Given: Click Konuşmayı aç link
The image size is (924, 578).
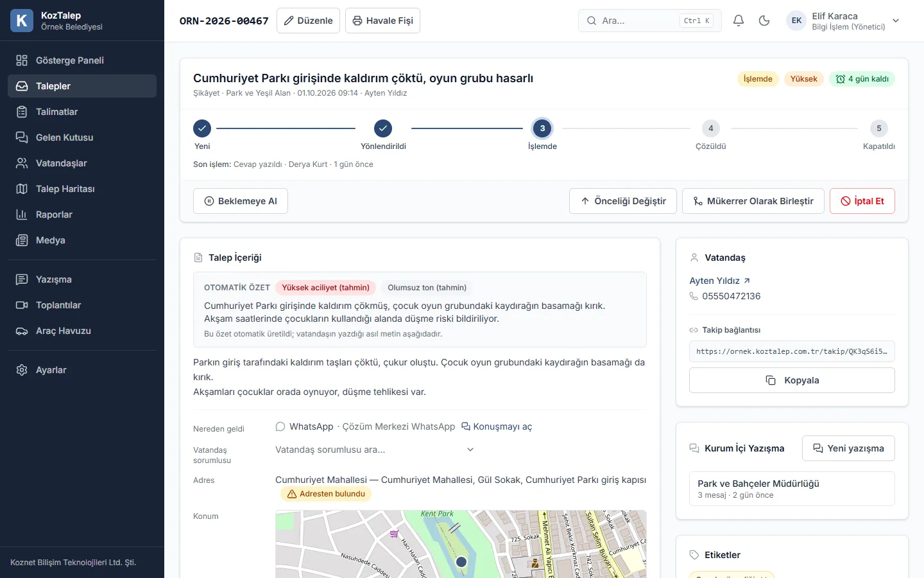Looking at the screenshot, I should point(497,426).
